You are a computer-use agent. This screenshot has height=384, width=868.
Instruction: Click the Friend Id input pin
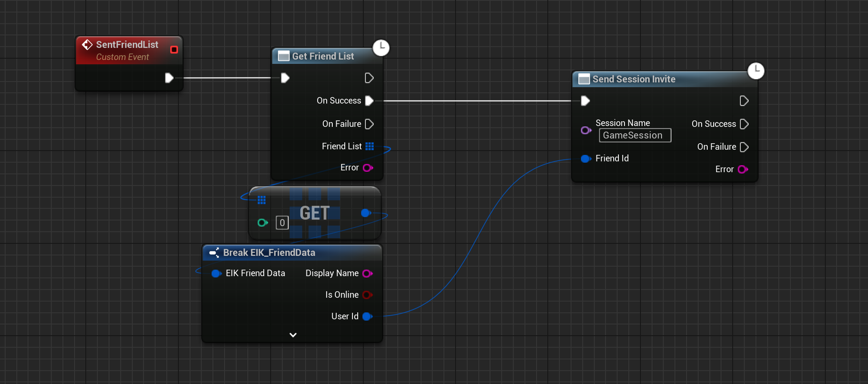pos(585,158)
